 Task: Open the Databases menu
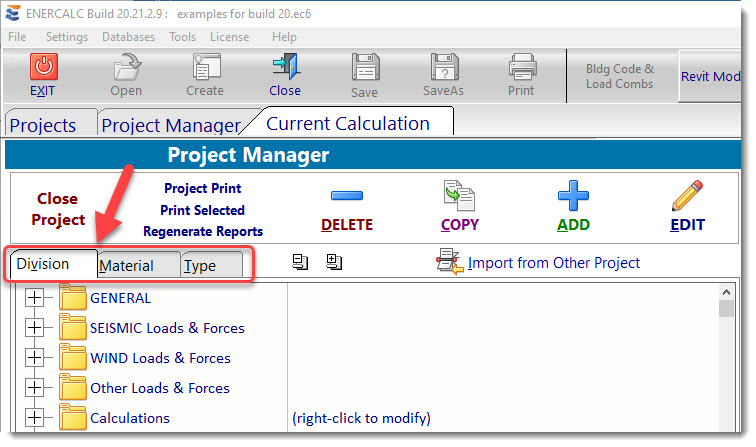(128, 37)
